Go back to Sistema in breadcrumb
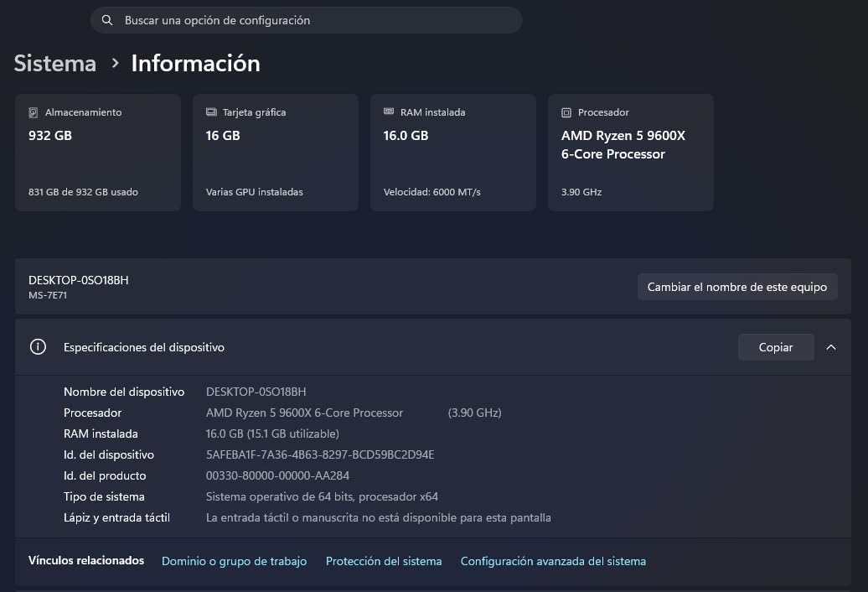Image resolution: width=868 pixels, height=592 pixels. [54, 63]
